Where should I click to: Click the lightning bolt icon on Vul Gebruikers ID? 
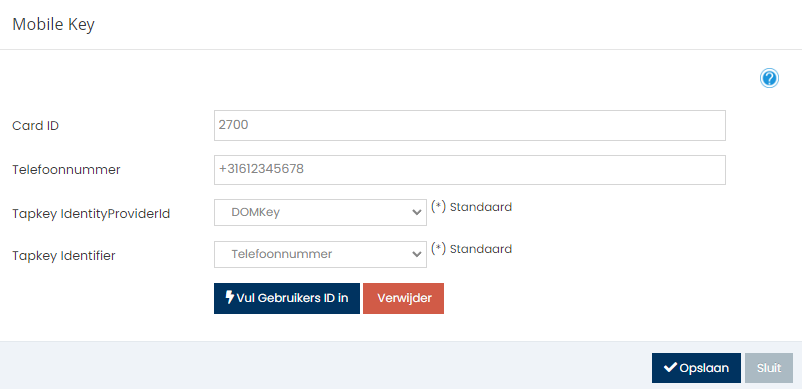(230, 298)
